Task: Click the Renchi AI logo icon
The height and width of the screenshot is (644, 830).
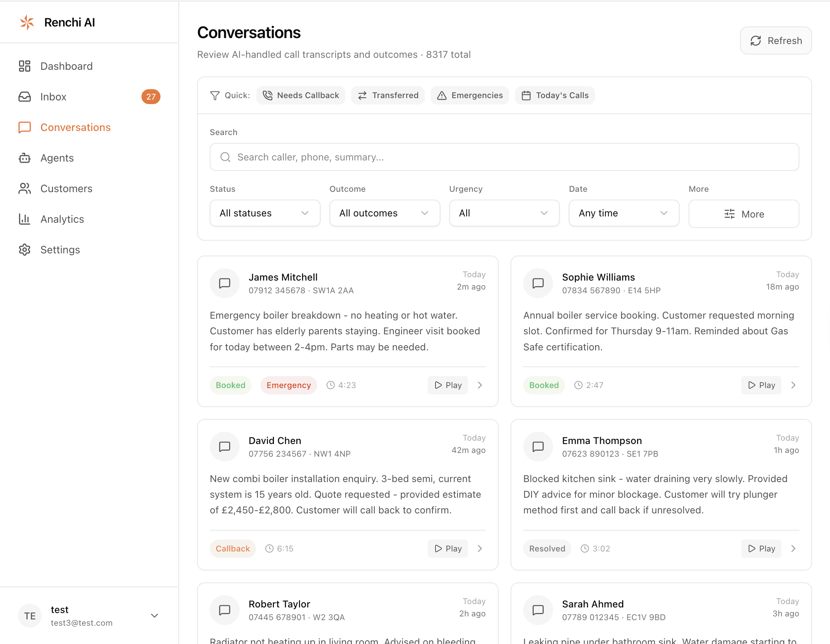Action: (26, 22)
